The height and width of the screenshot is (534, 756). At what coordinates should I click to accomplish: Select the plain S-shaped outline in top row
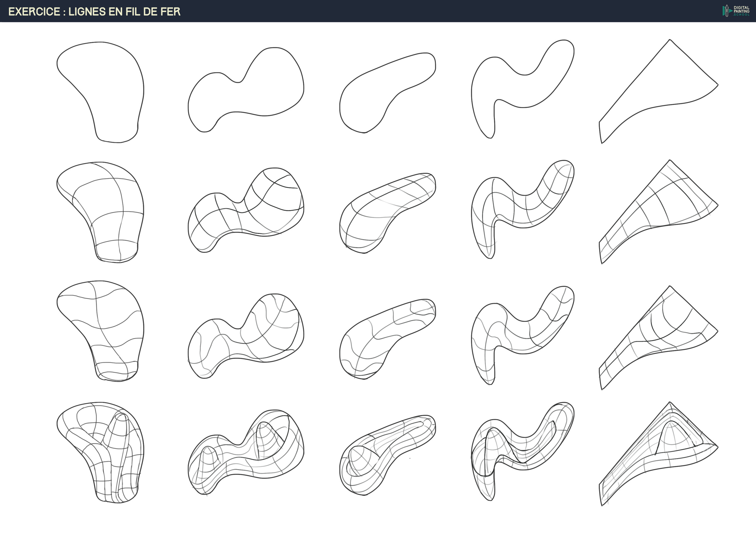pos(523,90)
